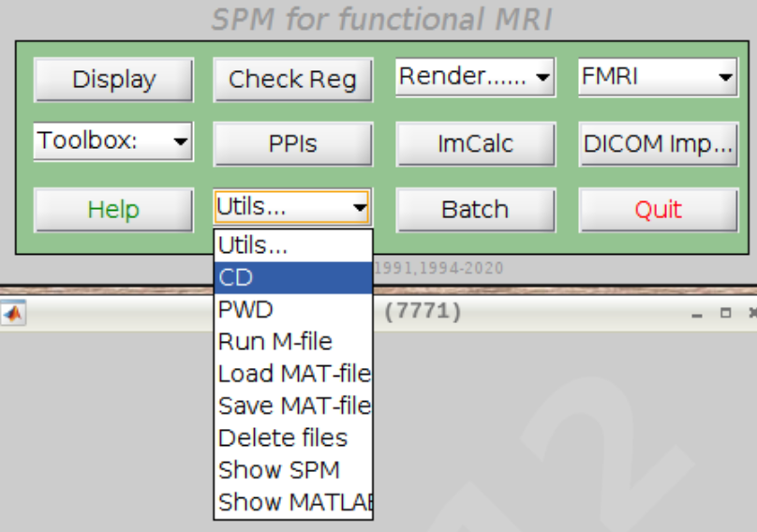Select Run M-file option

(293, 342)
